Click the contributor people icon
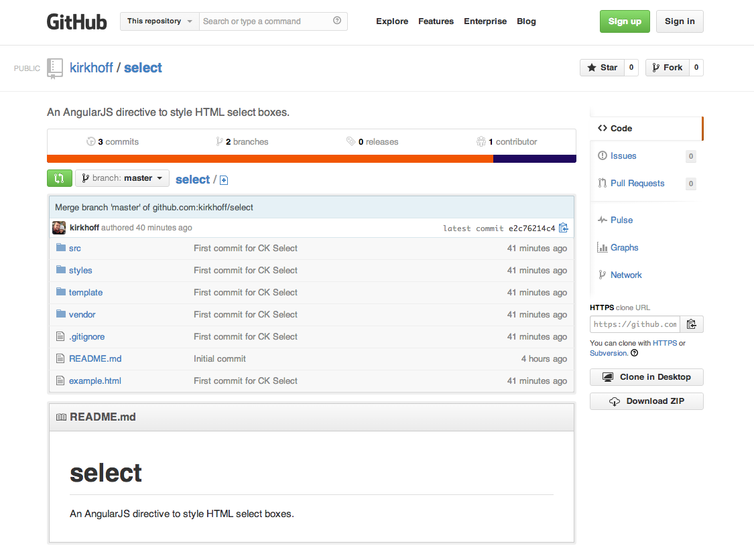 tap(481, 141)
